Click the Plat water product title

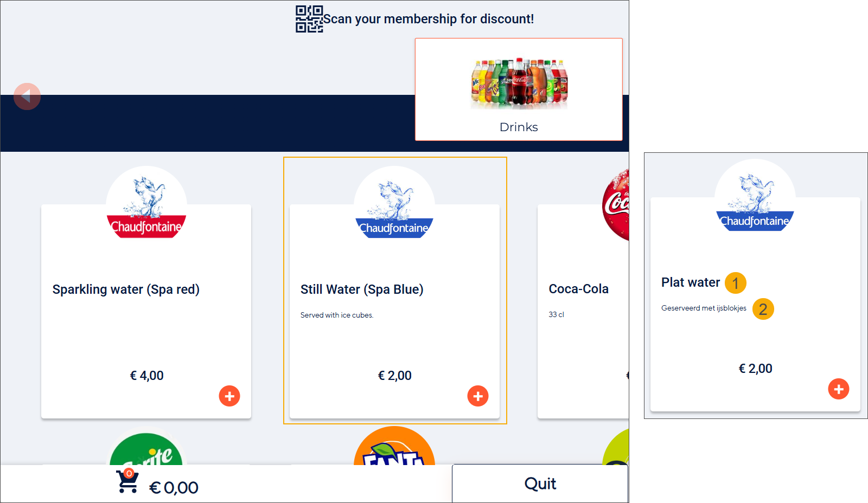pos(691,282)
